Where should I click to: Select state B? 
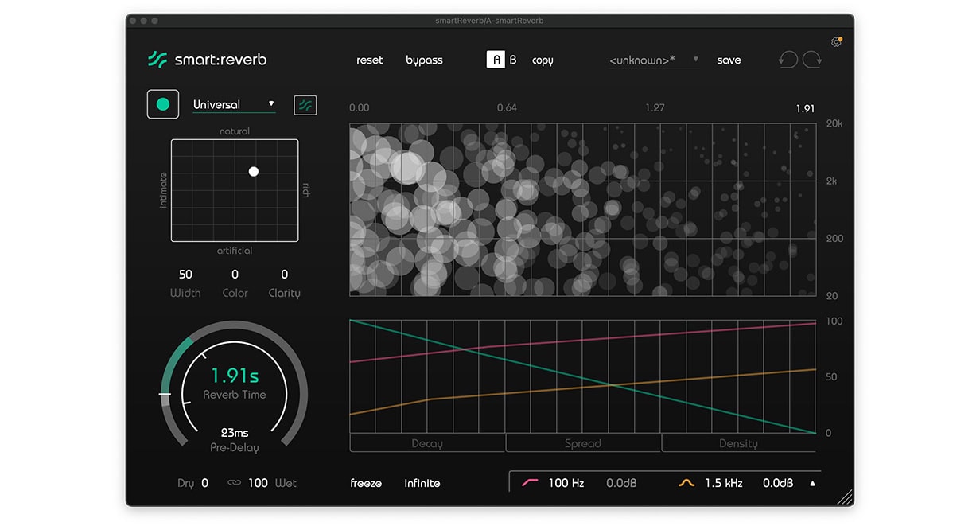coord(513,60)
